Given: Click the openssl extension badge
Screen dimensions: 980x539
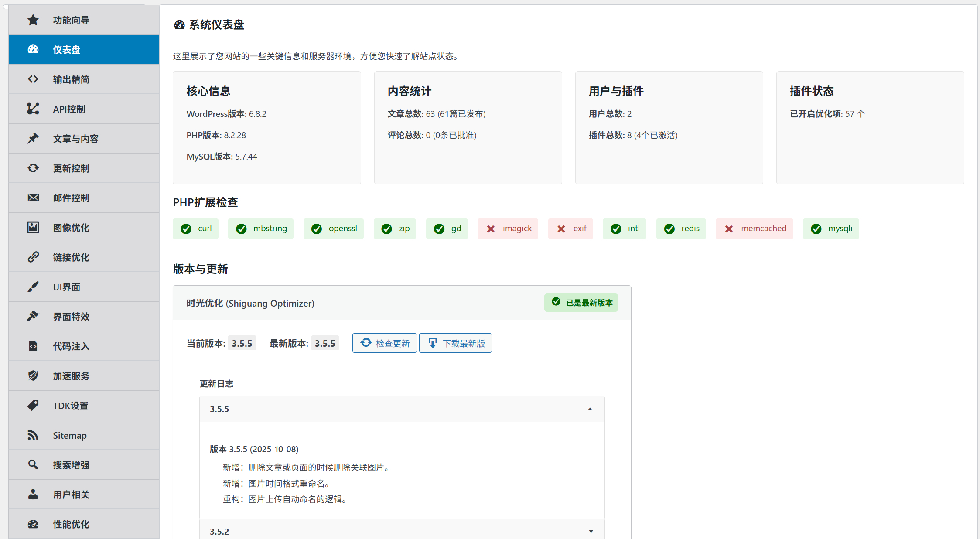Looking at the screenshot, I should pyautogui.click(x=334, y=229).
